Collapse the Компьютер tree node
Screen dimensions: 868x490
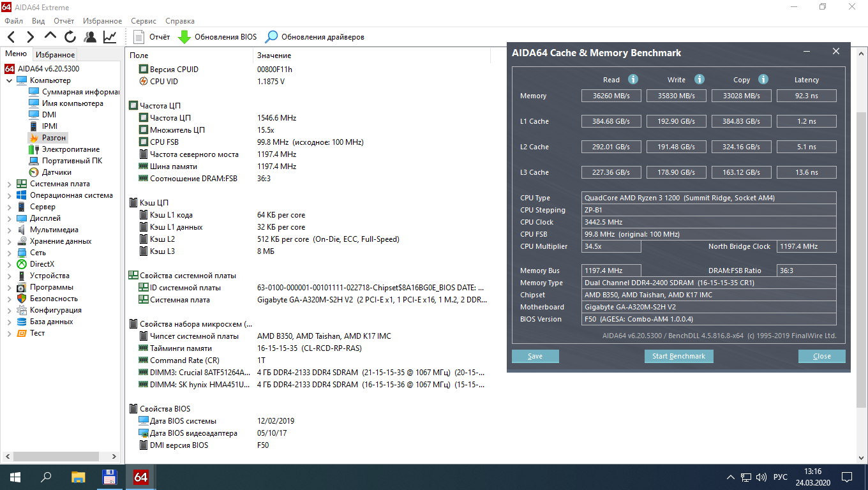(x=9, y=80)
